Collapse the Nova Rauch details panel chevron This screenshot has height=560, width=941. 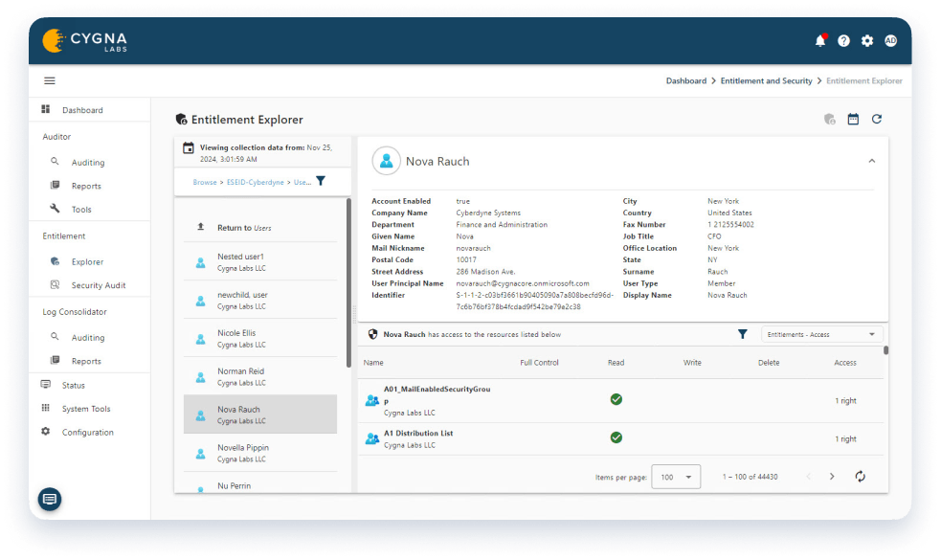click(871, 161)
